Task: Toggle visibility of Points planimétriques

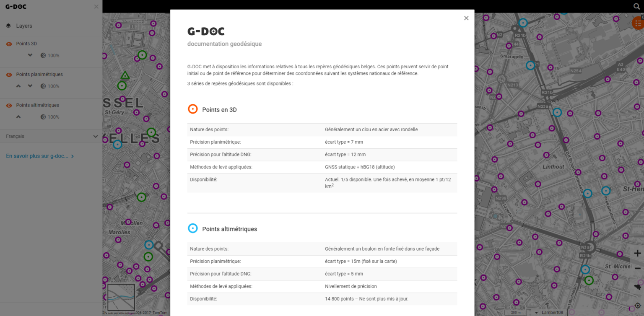Action: coord(9,74)
